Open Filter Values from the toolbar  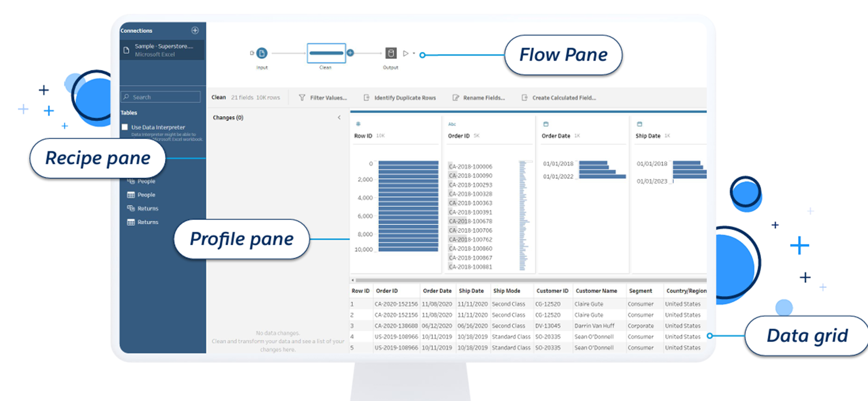pos(323,98)
